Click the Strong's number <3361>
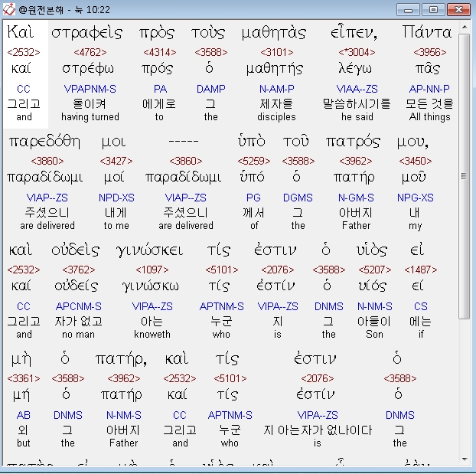476x474 pixels. point(24,378)
